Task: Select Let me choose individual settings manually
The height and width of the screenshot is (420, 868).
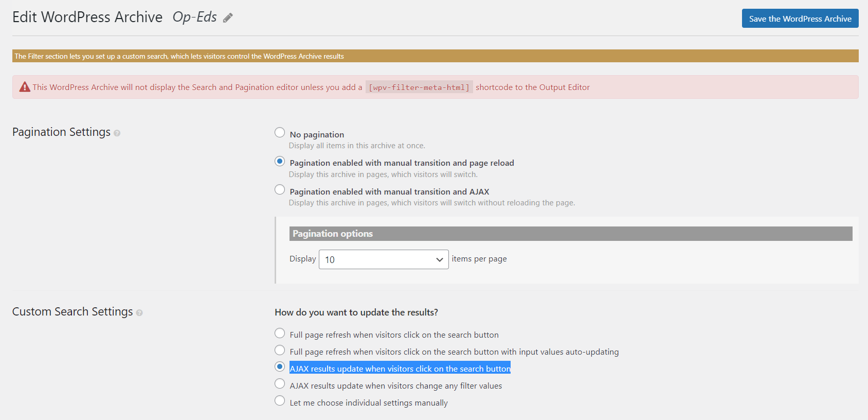Action: (x=280, y=401)
